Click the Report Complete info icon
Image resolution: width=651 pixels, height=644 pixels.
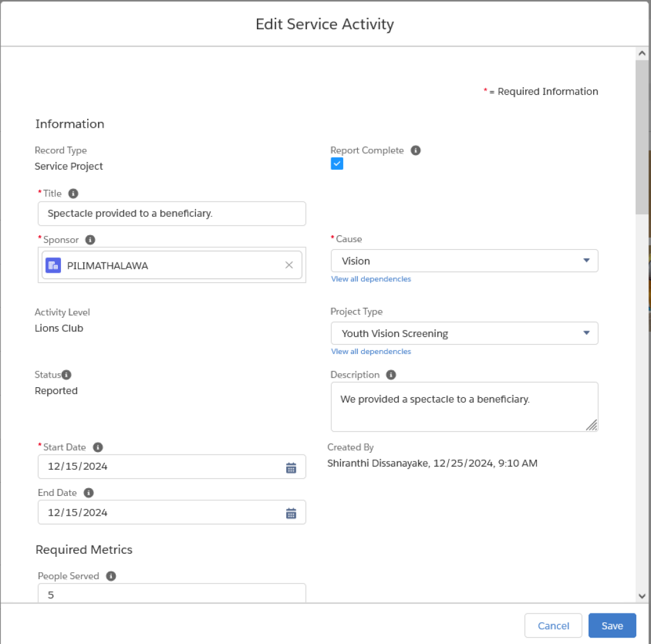click(x=416, y=150)
